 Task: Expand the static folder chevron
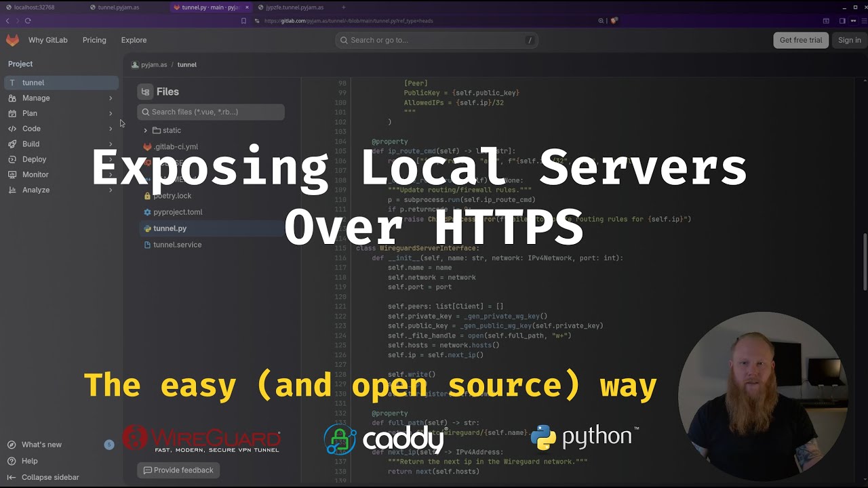click(x=145, y=130)
